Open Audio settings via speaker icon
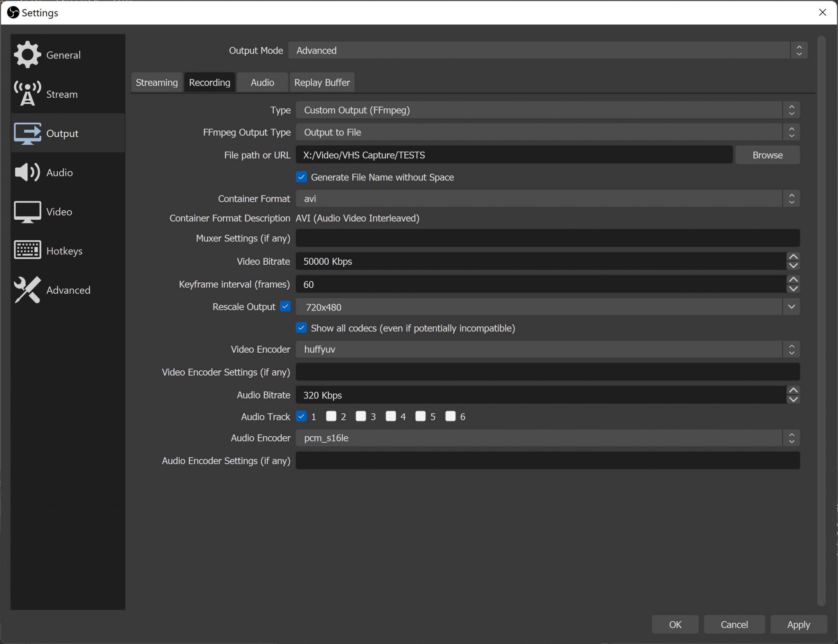This screenshot has height=644, width=838. click(x=27, y=172)
